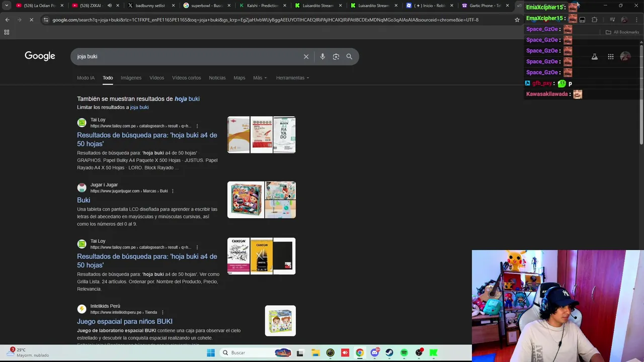This screenshot has height=362, width=644.
Task: Switch to superbowl search tab
Action: [206, 6]
